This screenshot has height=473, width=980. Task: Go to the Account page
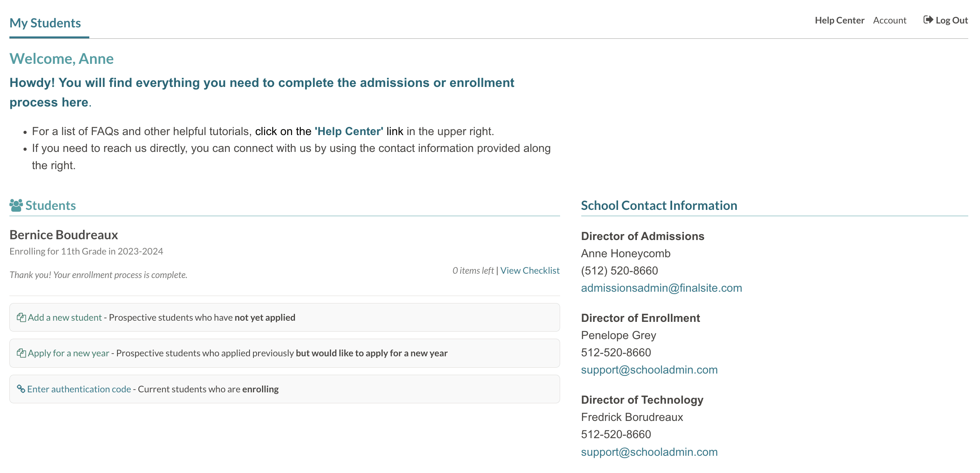coord(890,20)
